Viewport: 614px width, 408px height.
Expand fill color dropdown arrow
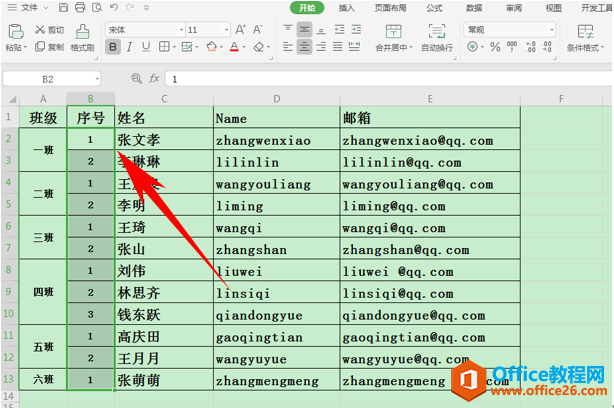point(221,47)
